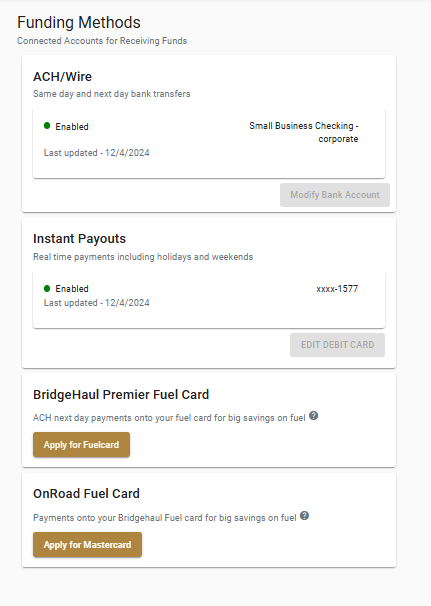The image size is (431, 606).
Task: Select the Small Business Checking - corporate account text
Action: pos(304,132)
